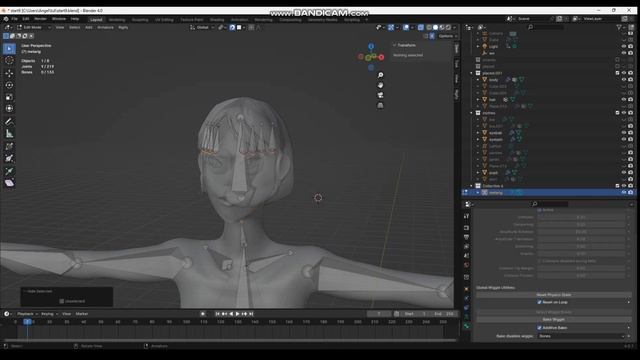
Task: Switch to material preview shading
Action: pyautogui.click(x=442, y=27)
